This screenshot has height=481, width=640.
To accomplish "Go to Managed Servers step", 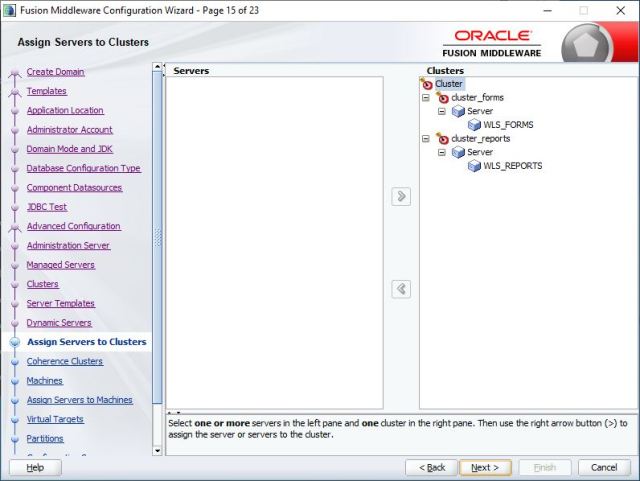I will tap(61, 265).
